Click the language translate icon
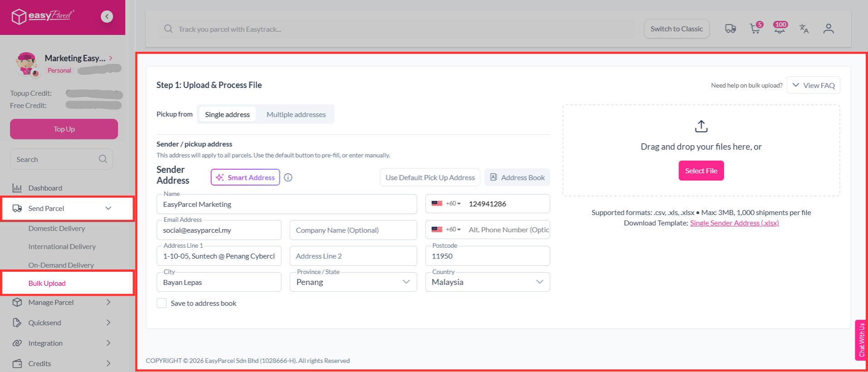The width and height of the screenshot is (868, 372). pyautogui.click(x=804, y=29)
